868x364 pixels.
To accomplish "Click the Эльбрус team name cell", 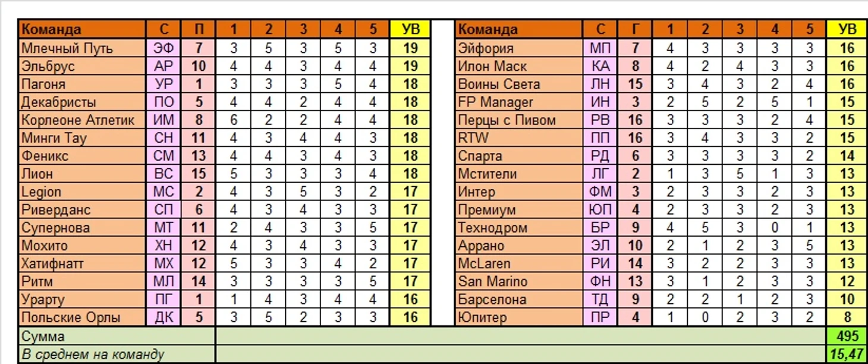I will pos(82,66).
